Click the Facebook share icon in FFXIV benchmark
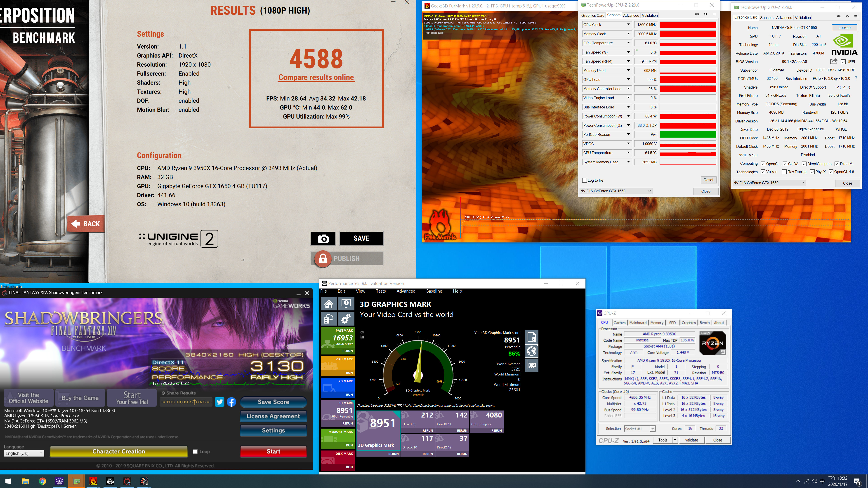Image resolution: width=868 pixels, height=488 pixels. [231, 402]
